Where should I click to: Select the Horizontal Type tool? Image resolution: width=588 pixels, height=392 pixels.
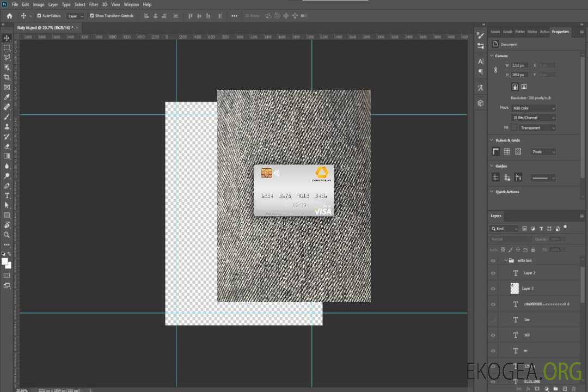coord(7,195)
